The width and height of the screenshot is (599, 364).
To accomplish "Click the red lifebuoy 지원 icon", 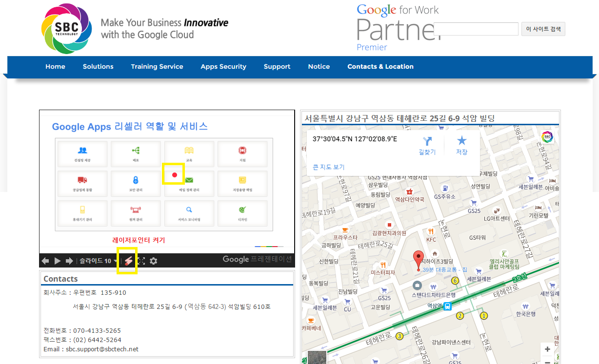I will (242, 150).
